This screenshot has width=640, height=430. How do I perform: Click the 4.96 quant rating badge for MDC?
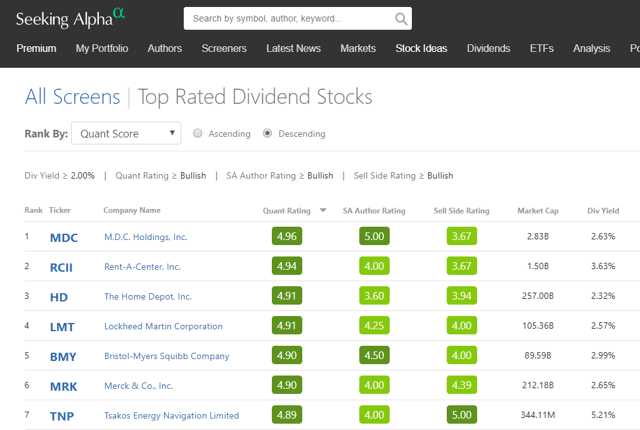point(287,236)
